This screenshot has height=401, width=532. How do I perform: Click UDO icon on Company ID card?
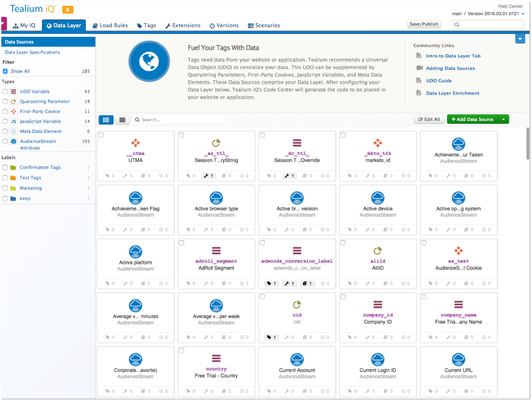coord(378,304)
